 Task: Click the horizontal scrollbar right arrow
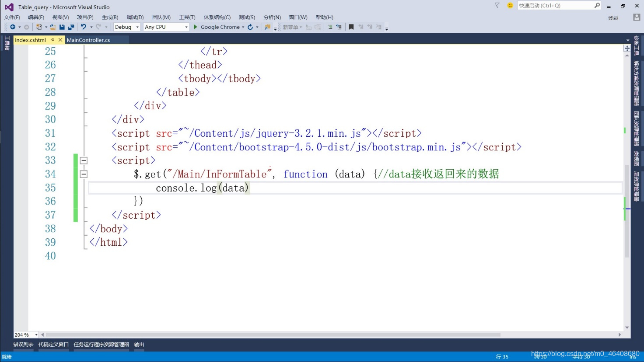(x=619, y=335)
